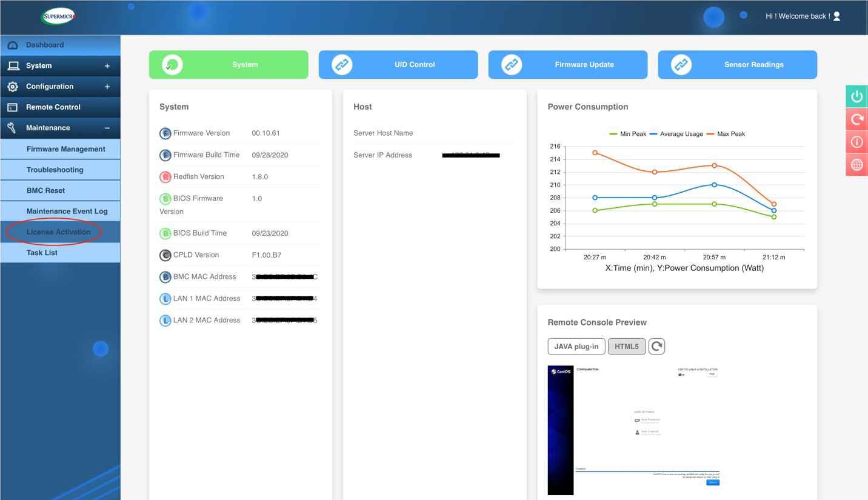Expand the System sidebar menu
Image resolution: width=868 pixels, height=500 pixels.
tap(107, 66)
